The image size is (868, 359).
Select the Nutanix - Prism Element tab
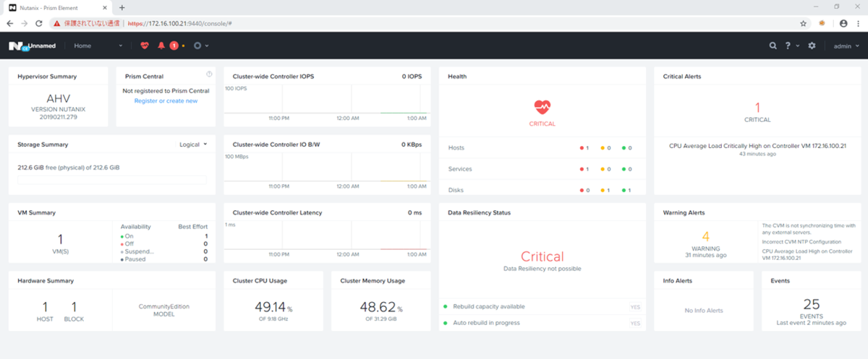click(x=58, y=7)
